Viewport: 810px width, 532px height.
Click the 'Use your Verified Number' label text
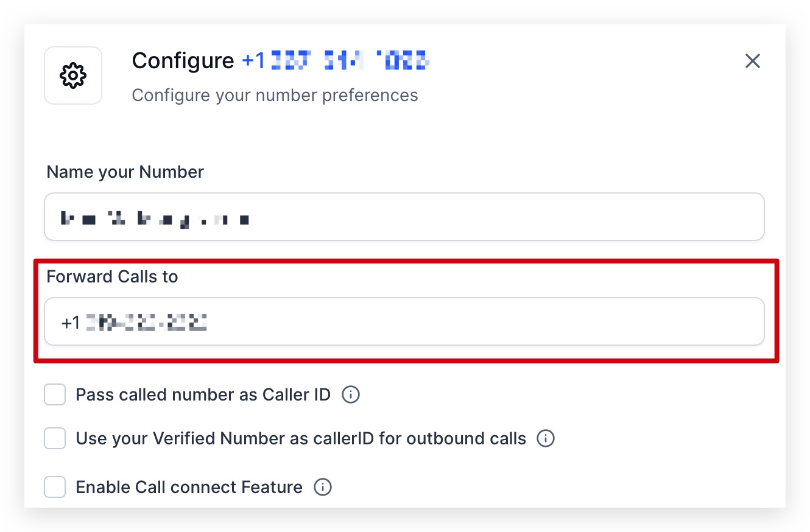[x=301, y=438]
